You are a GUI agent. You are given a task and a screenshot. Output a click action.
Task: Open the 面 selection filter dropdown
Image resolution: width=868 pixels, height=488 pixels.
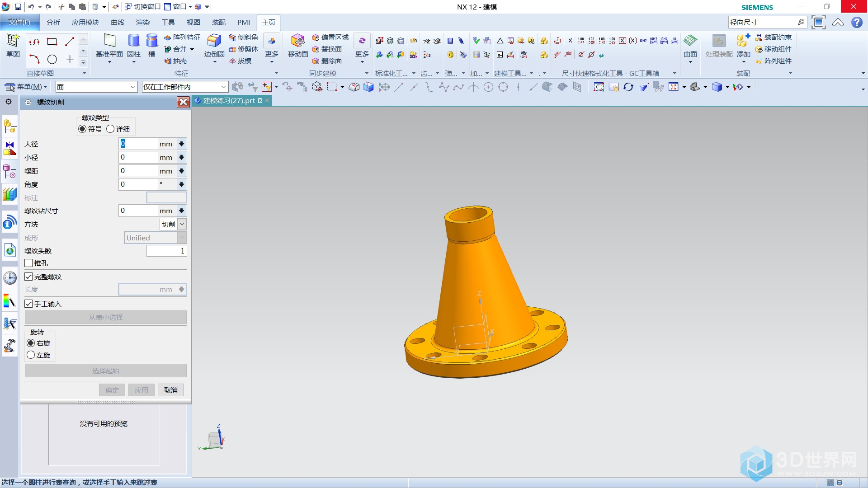coord(96,87)
